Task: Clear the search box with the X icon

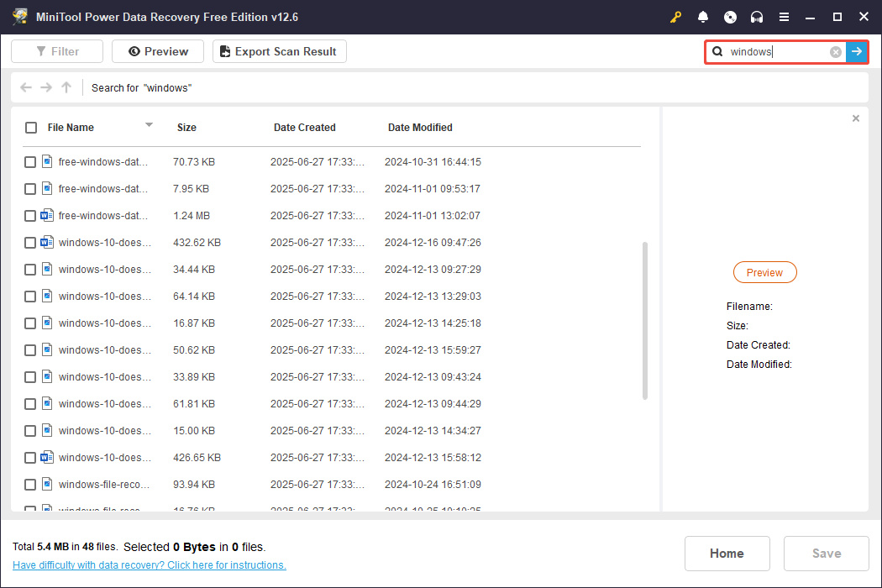Action: click(835, 51)
